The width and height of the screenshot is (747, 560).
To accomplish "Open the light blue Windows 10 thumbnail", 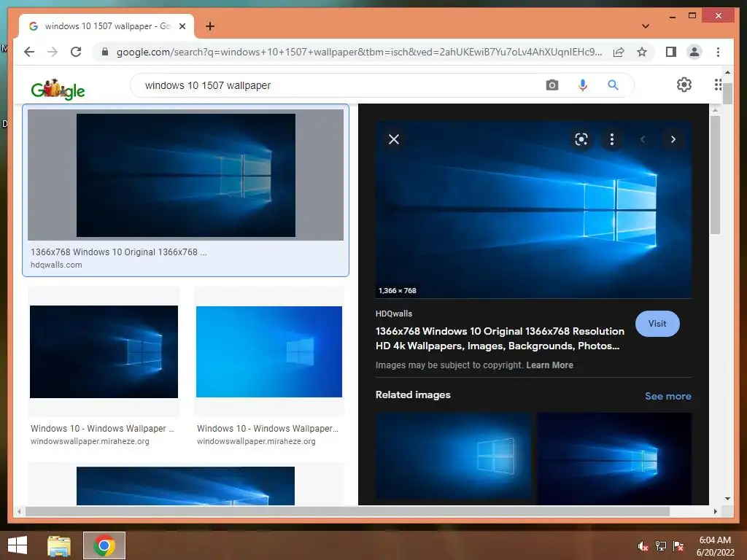I will point(269,351).
